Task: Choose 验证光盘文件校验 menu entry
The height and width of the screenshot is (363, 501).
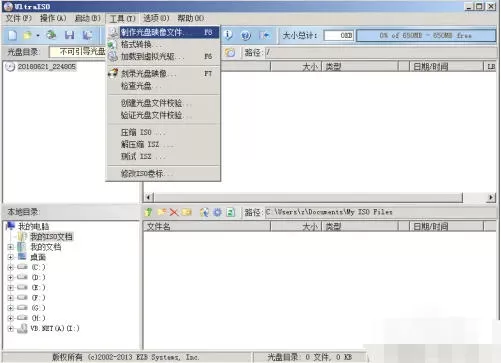Action: (163, 115)
